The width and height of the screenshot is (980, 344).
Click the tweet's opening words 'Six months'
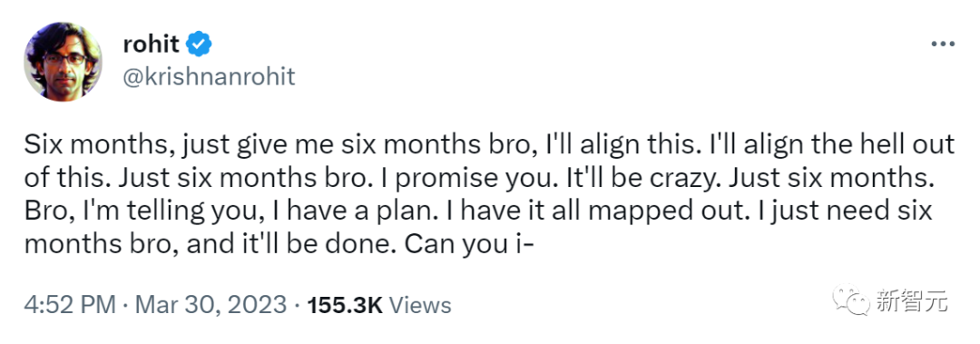pyautogui.click(x=93, y=145)
